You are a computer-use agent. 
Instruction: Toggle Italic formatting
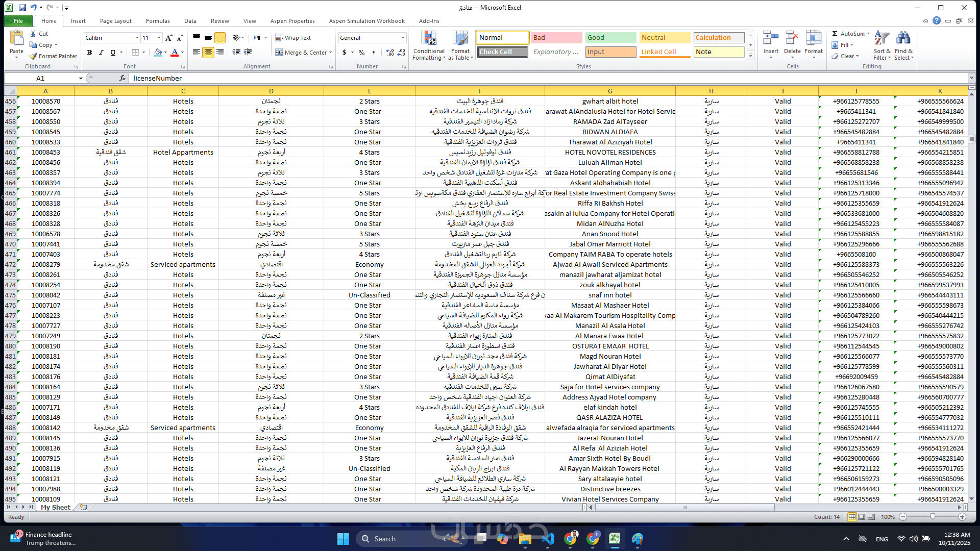point(101,53)
